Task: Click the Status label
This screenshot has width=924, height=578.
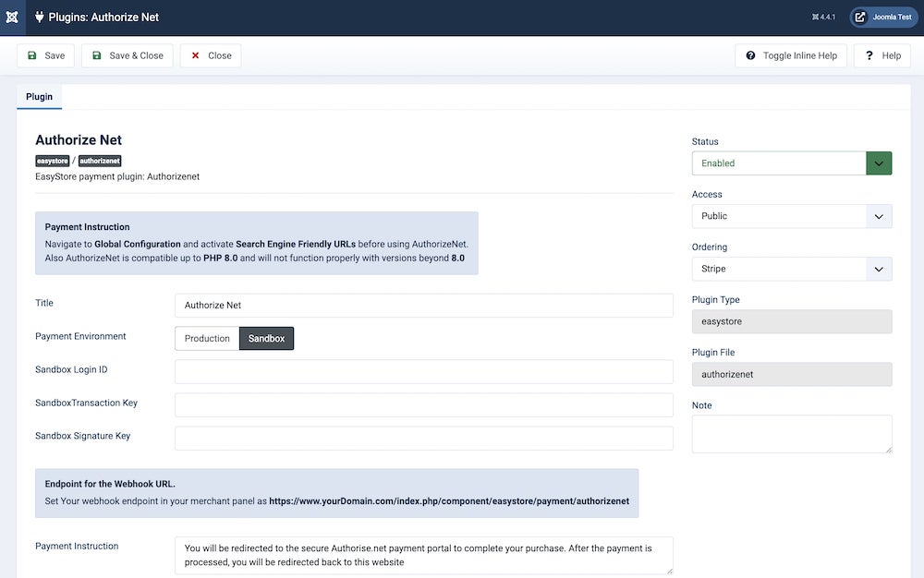Action: click(705, 142)
